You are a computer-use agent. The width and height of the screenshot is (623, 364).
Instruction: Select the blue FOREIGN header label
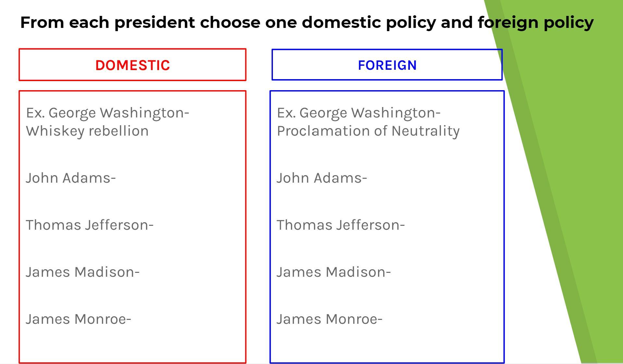(387, 65)
